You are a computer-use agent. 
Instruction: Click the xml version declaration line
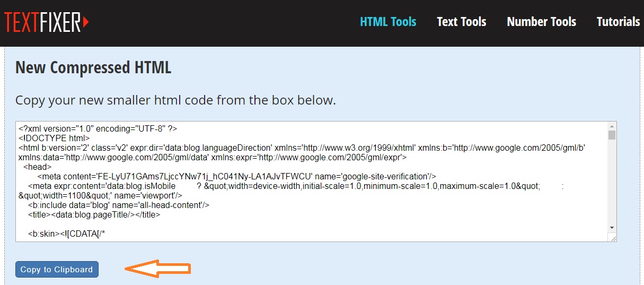coord(98,128)
